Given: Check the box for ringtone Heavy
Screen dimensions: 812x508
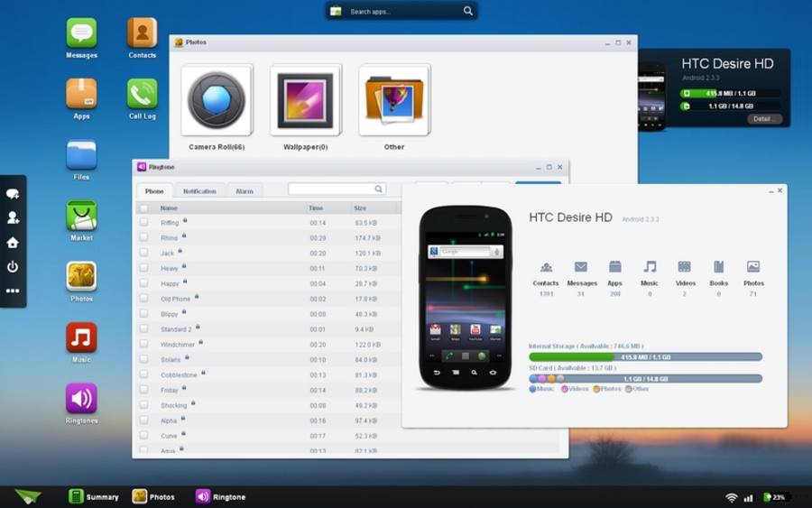Looking at the screenshot, I should [x=143, y=268].
